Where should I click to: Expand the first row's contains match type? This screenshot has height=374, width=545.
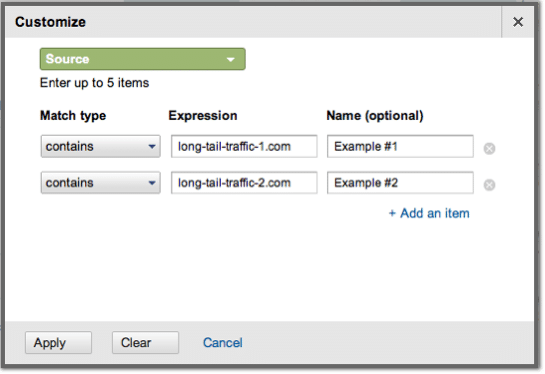pyautogui.click(x=100, y=146)
